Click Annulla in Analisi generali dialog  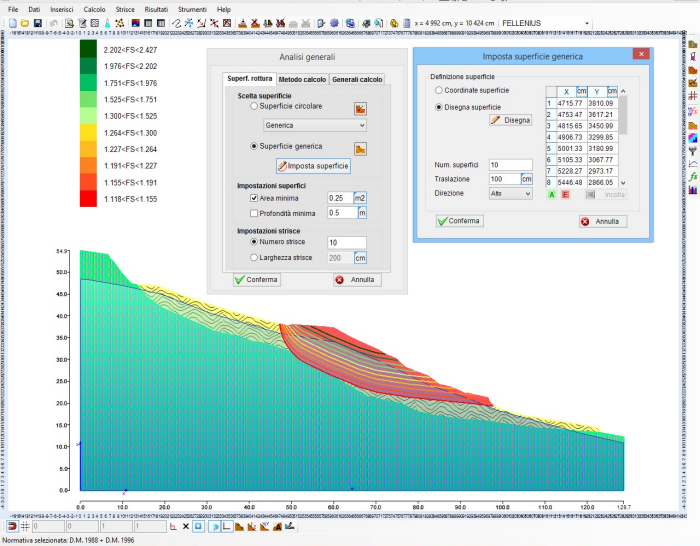[x=357, y=280]
